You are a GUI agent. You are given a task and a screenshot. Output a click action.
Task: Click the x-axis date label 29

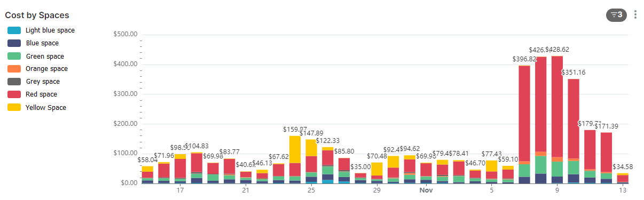(x=377, y=190)
